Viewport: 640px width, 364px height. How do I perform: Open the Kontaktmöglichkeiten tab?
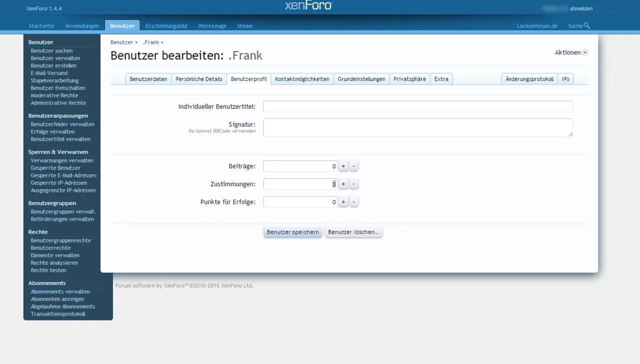click(302, 78)
